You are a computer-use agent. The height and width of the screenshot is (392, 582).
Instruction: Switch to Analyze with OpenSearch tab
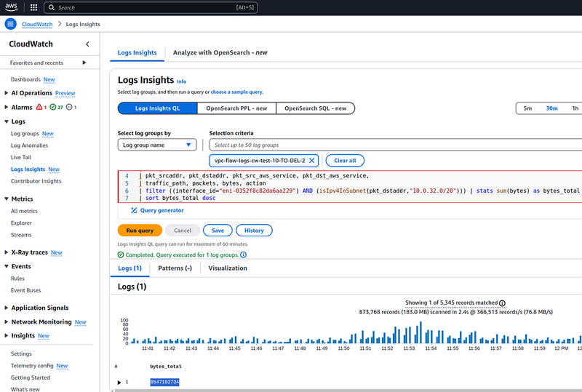point(220,52)
